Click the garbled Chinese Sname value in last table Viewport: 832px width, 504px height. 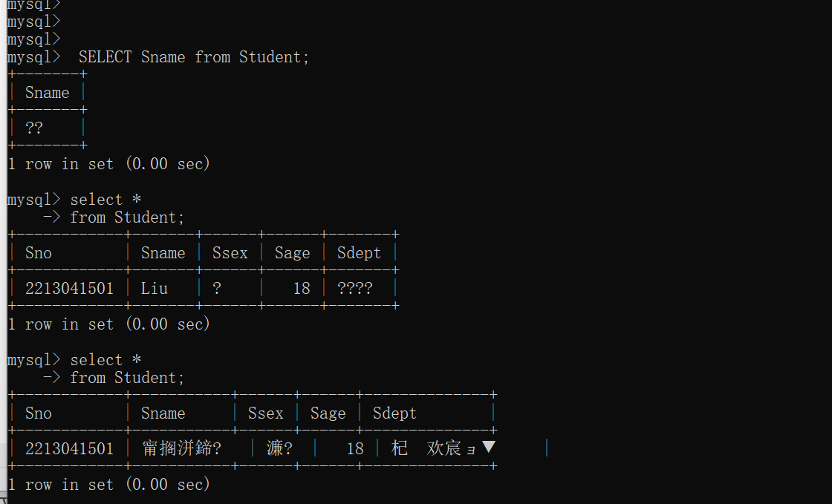point(181,448)
